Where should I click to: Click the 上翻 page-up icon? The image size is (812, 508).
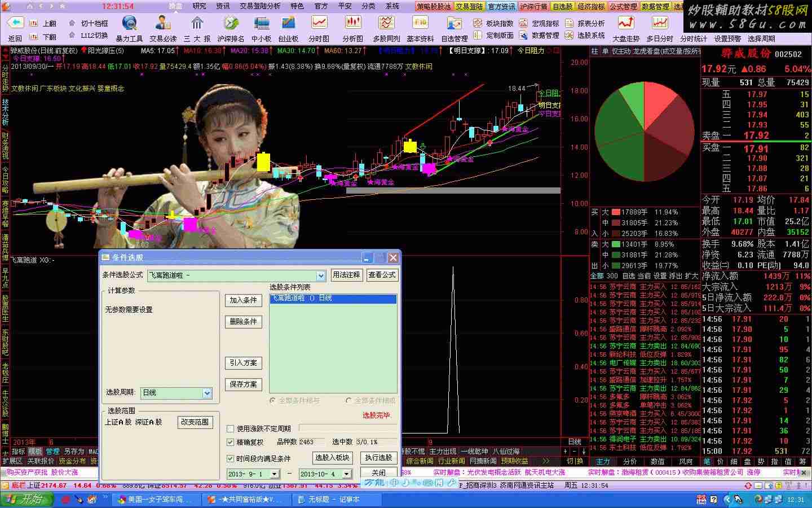point(34,23)
